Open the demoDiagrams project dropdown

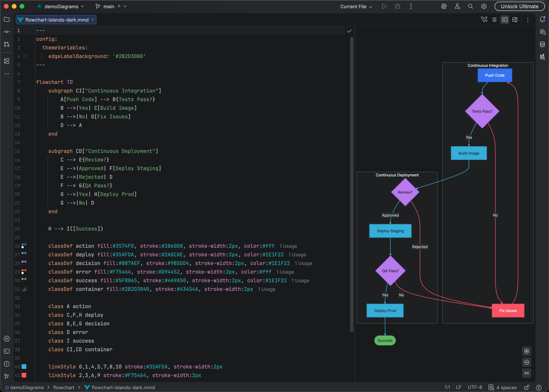tap(61, 6)
